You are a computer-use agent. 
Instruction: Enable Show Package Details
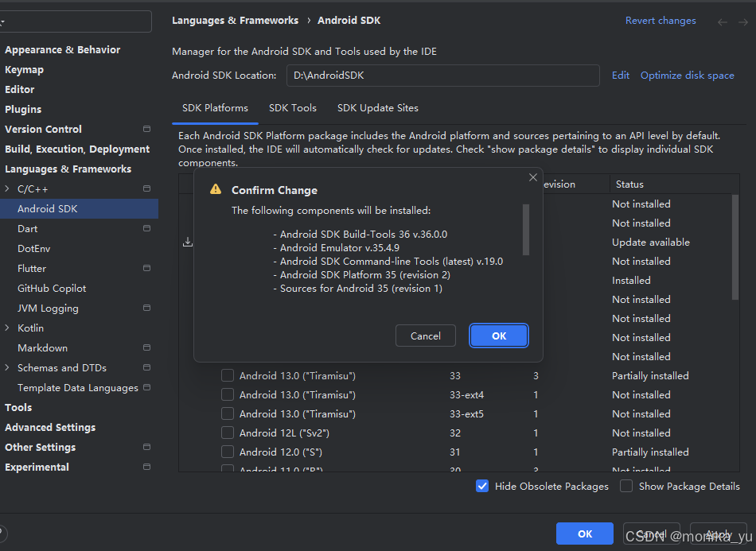click(626, 486)
